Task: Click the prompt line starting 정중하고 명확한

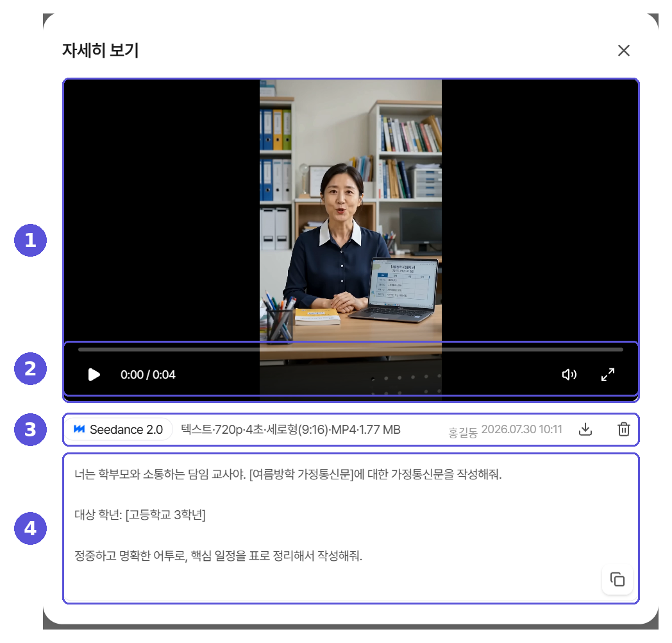Action: [x=219, y=556]
